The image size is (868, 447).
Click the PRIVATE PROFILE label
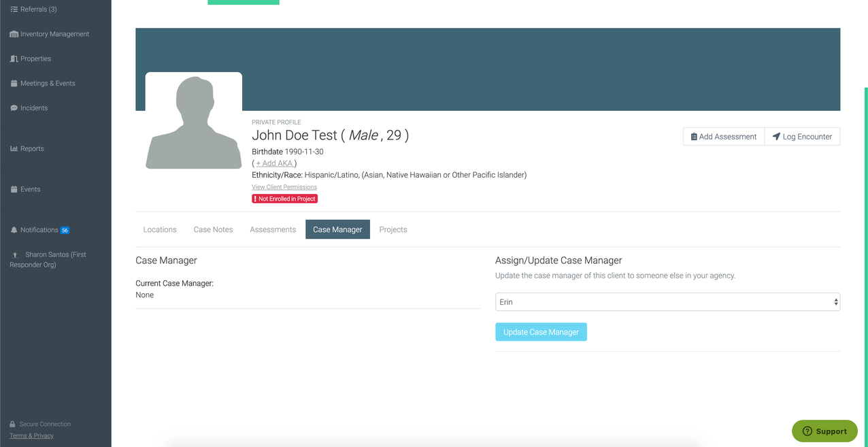click(x=276, y=122)
